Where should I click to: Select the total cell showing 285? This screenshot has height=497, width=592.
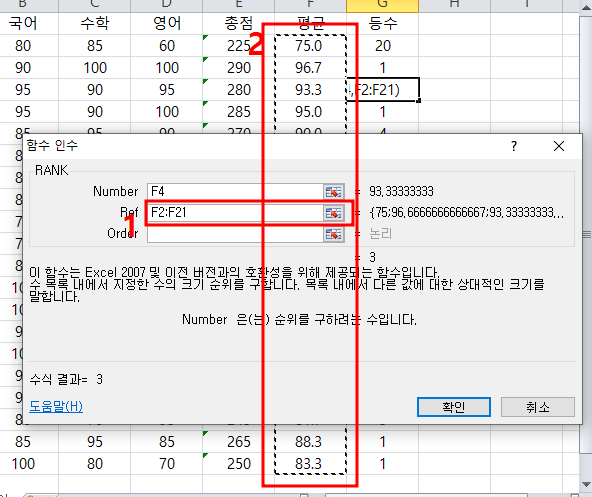tap(239, 112)
